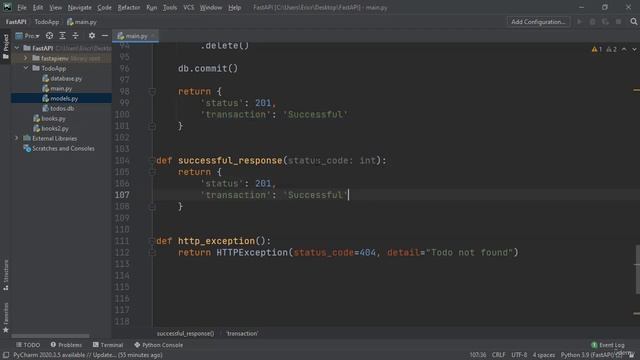Viewport: 640px width, 360px height.
Task: Click the TodoApp breadcrumb in navigation bar
Action: pyautogui.click(x=47, y=22)
